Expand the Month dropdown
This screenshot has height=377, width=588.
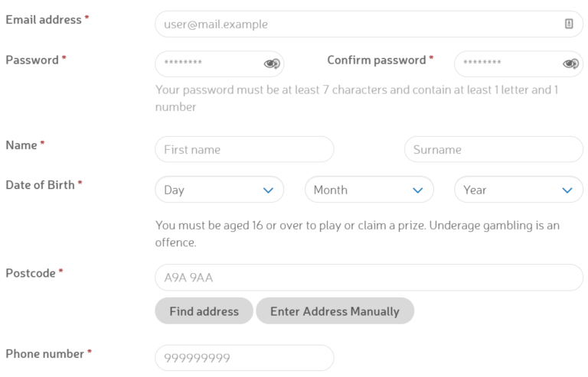pos(369,190)
